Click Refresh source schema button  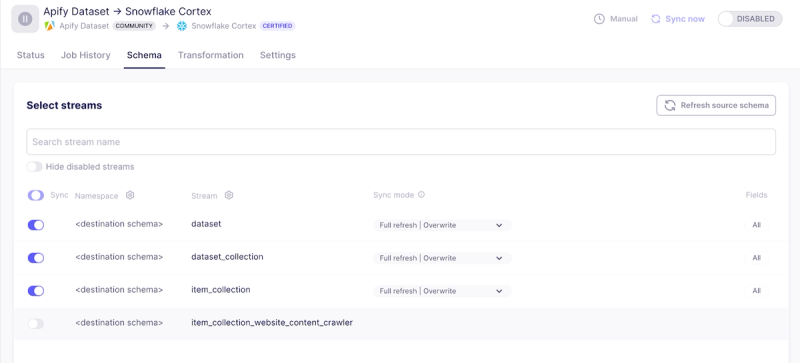pyautogui.click(x=716, y=105)
